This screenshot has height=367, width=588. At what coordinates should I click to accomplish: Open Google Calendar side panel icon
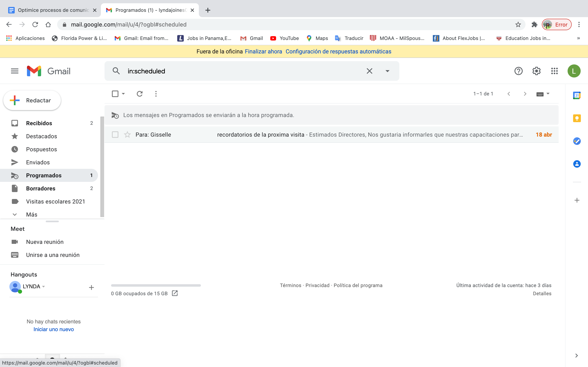pyautogui.click(x=577, y=95)
